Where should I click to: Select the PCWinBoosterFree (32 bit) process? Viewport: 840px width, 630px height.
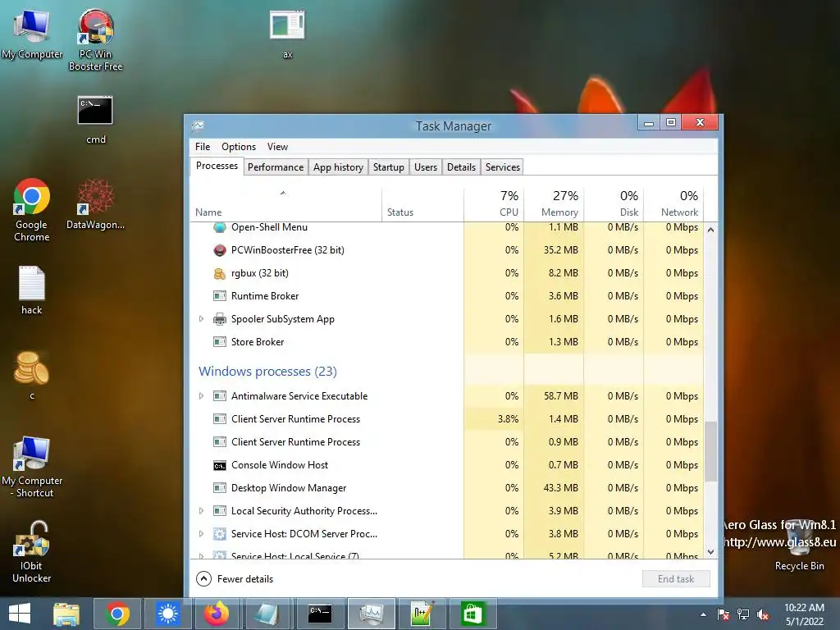(447, 250)
